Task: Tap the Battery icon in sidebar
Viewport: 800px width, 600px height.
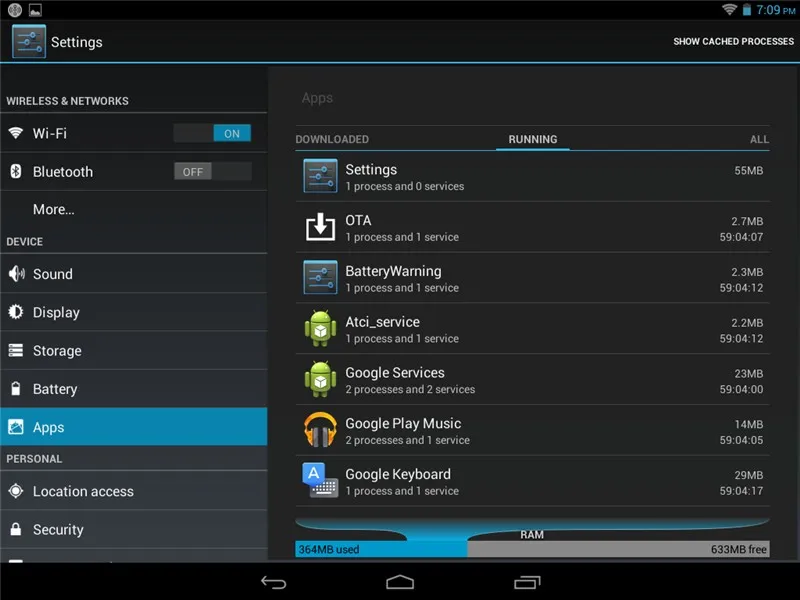Action: click(16, 389)
